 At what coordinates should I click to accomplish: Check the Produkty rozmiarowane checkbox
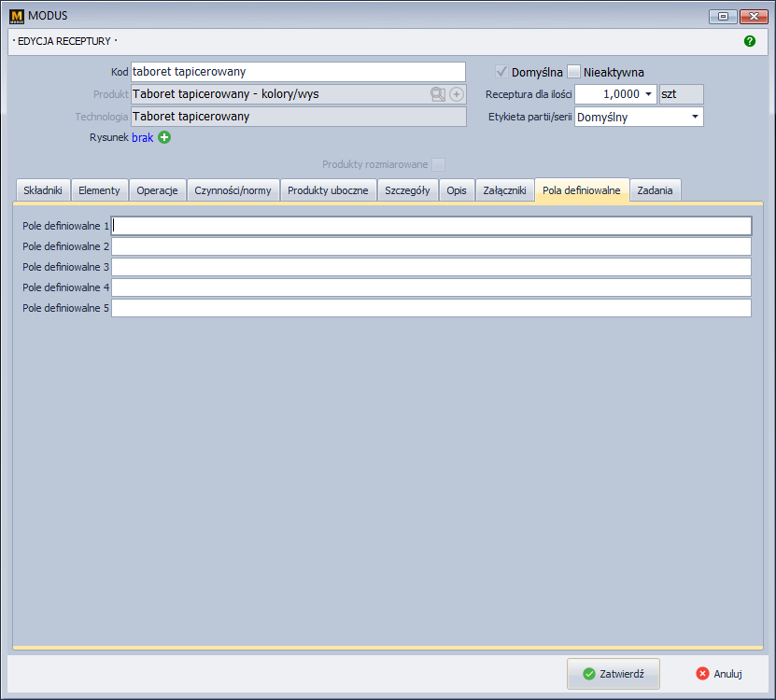(x=438, y=164)
